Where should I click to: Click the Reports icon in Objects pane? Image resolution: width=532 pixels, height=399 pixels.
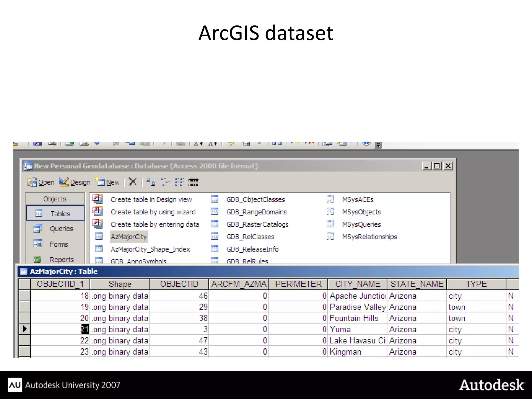[x=37, y=259]
